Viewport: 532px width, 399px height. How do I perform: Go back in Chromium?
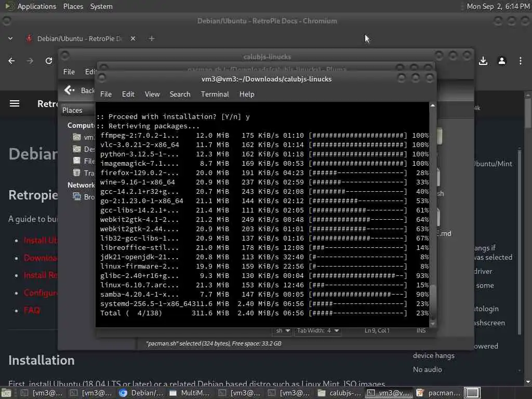[x=11, y=61]
